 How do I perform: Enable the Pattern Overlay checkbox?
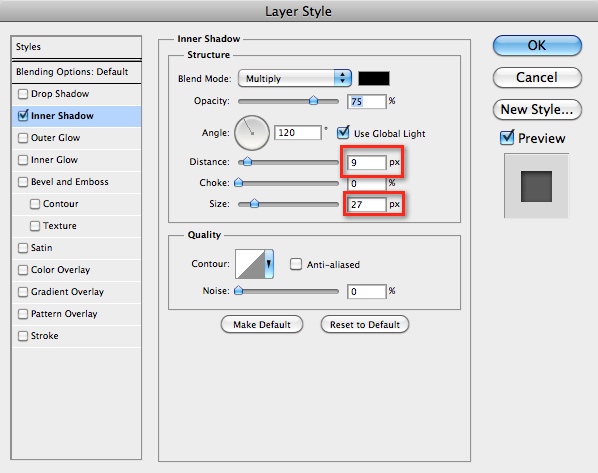(23, 314)
